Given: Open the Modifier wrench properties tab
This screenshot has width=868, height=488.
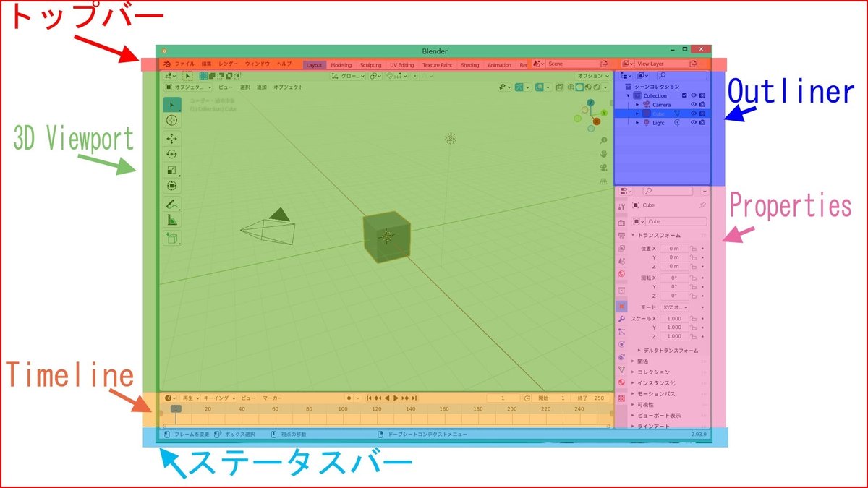Looking at the screenshot, I should coord(621,318).
